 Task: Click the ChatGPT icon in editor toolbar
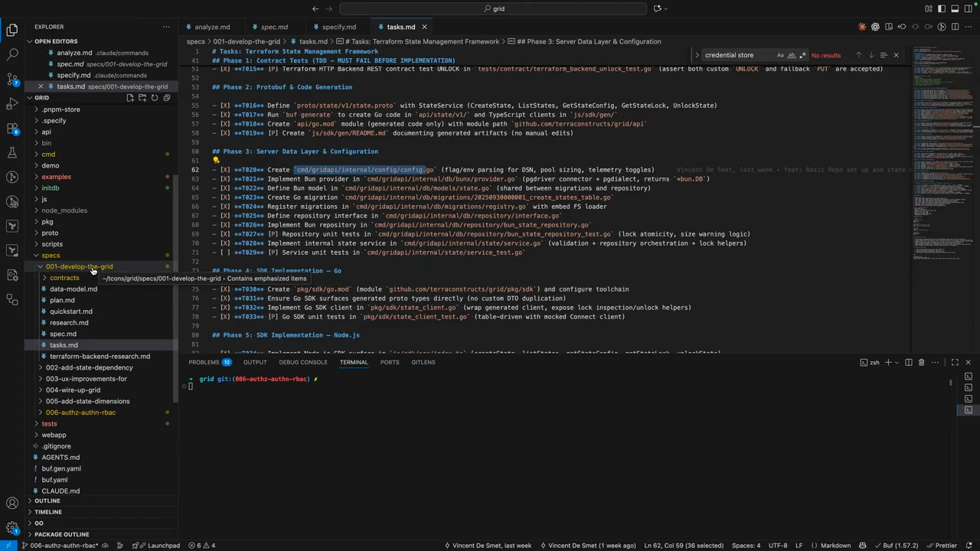click(x=875, y=27)
